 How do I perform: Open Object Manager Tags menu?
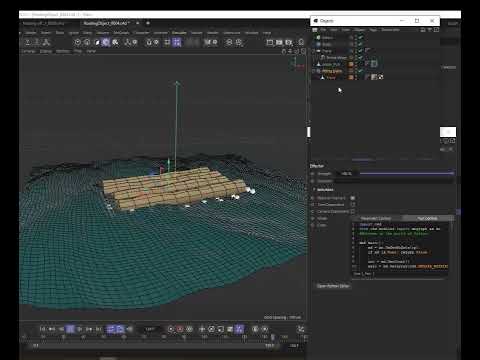[373, 30]
